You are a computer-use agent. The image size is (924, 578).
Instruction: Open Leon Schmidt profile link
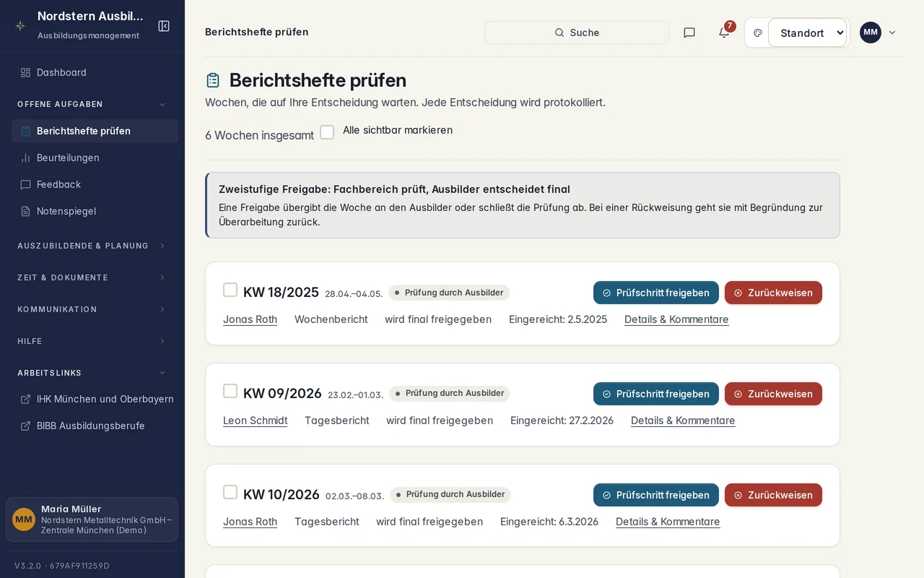(x=255, y=420)
